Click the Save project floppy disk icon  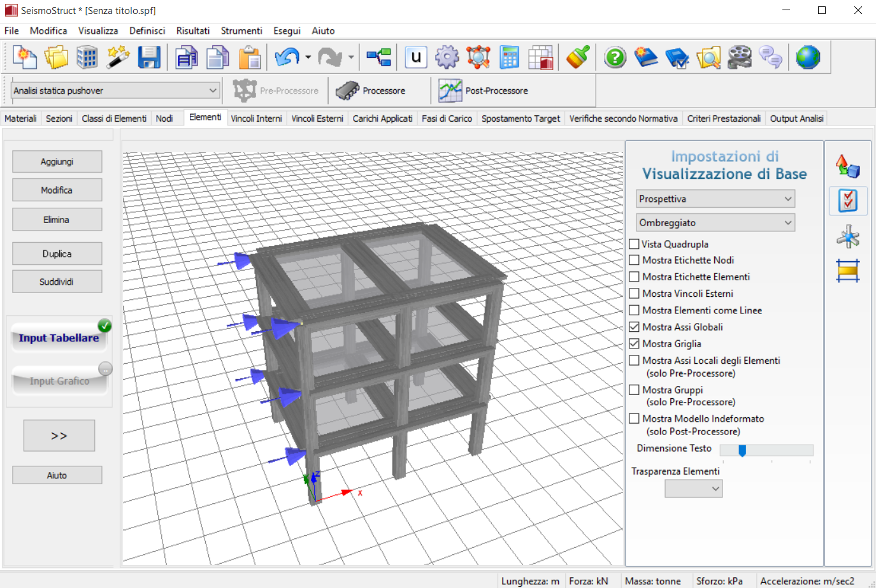click(x=149, y=57)
